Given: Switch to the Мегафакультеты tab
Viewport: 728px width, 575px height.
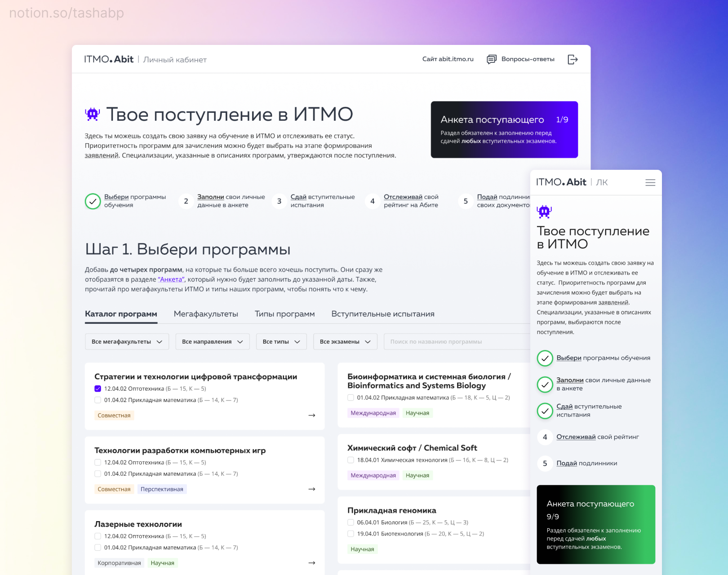Looking at the screenshot, I should point(206,314).
